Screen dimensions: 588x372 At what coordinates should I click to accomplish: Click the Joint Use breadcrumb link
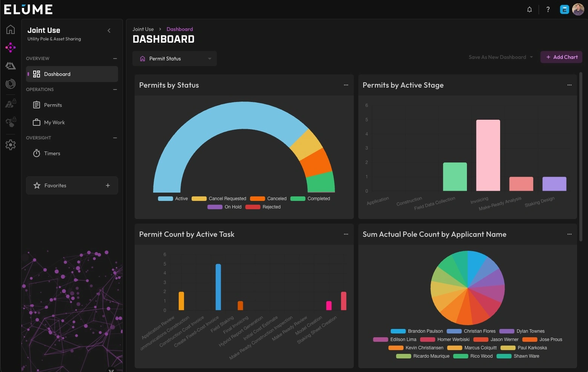(143, 29)
